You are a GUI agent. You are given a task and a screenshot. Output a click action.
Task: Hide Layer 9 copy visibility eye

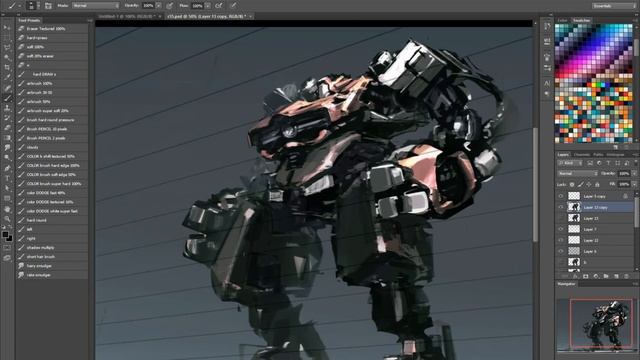[561, 196]
